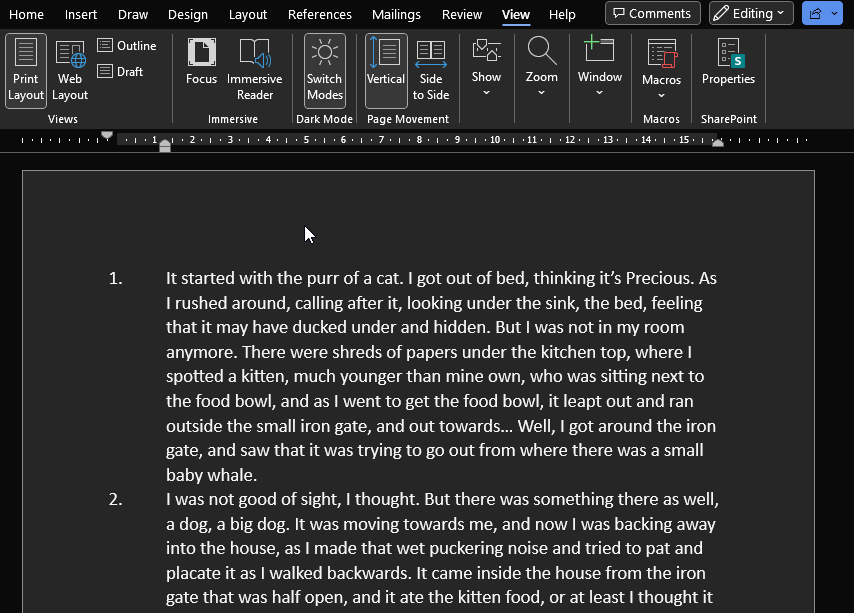Enter Focus mode
Screen dimensions: 854x613
(202, 62)
